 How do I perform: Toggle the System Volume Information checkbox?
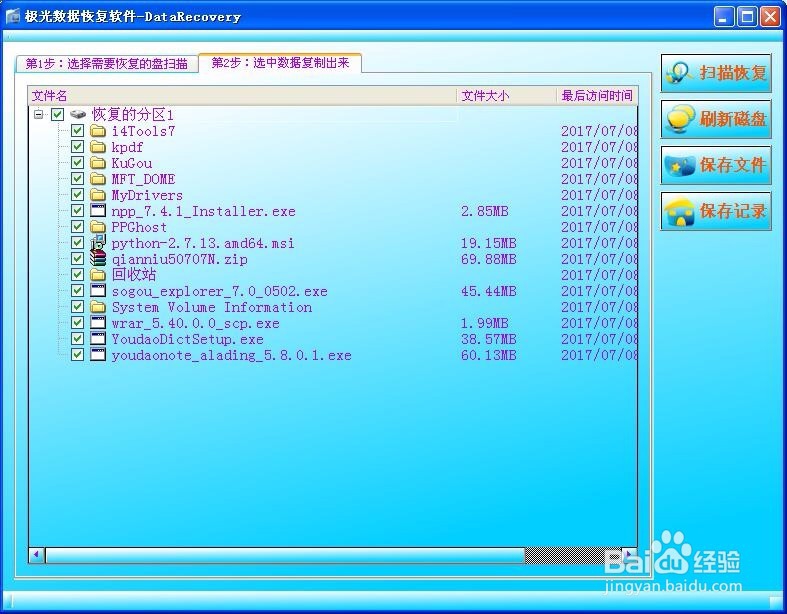[77, 307]
